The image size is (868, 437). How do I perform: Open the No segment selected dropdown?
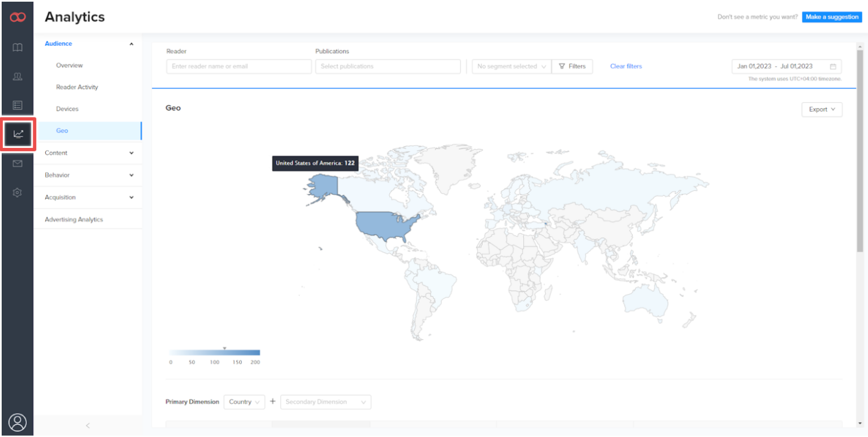(x=511, y=66)
